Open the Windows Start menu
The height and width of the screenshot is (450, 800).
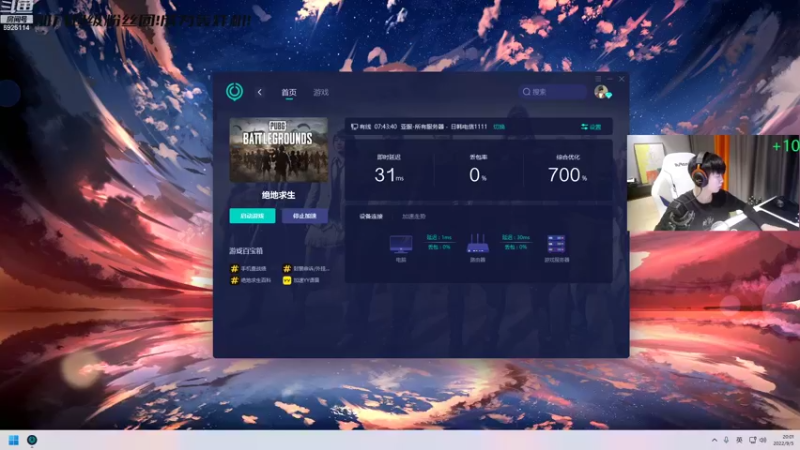(x=14, y=440)
